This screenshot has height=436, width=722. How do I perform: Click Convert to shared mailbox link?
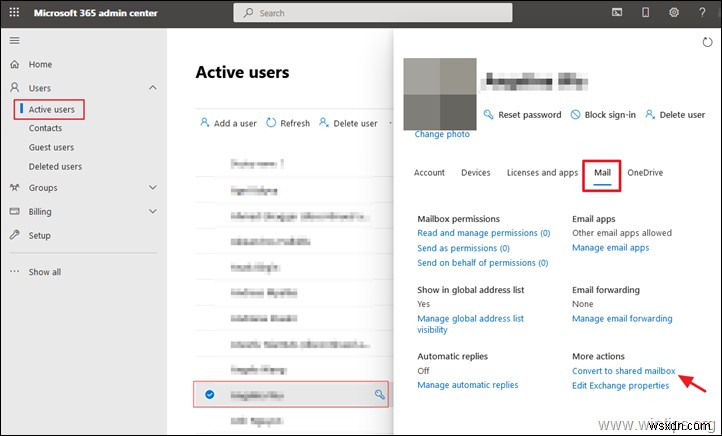(624, 371)
